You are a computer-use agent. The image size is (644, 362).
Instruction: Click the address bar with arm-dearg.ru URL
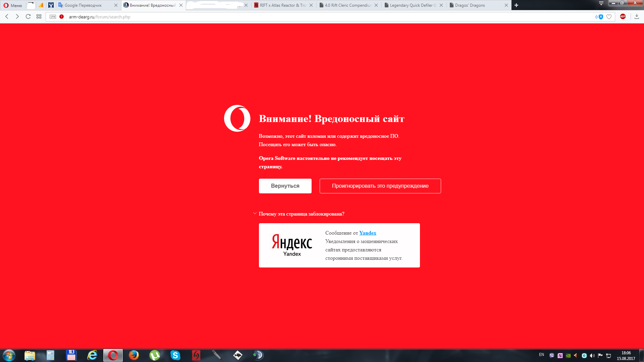click(330, 17)
